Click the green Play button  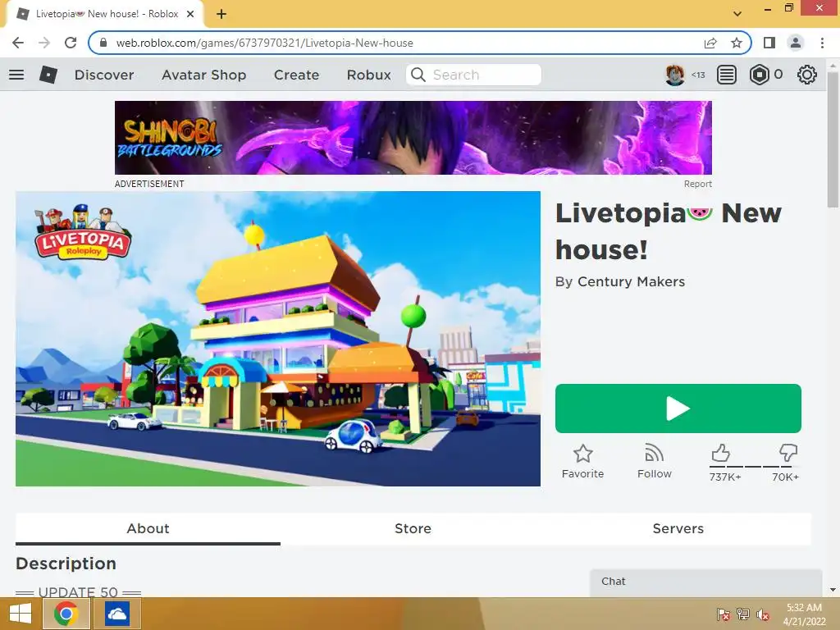coord(678,409)
